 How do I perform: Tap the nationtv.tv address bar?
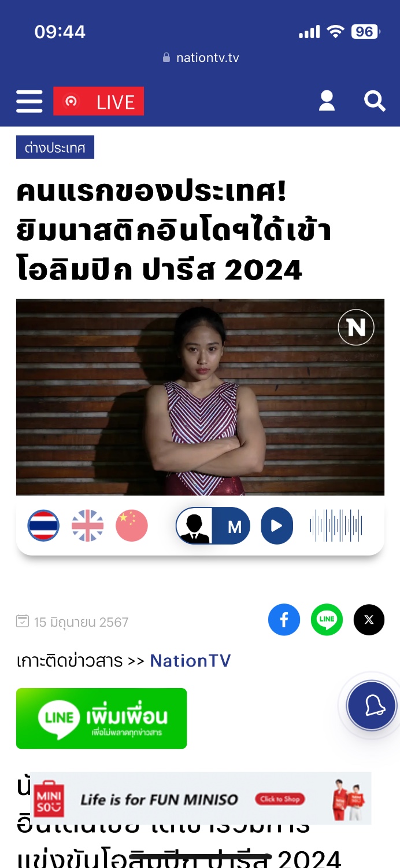[201, 58]
